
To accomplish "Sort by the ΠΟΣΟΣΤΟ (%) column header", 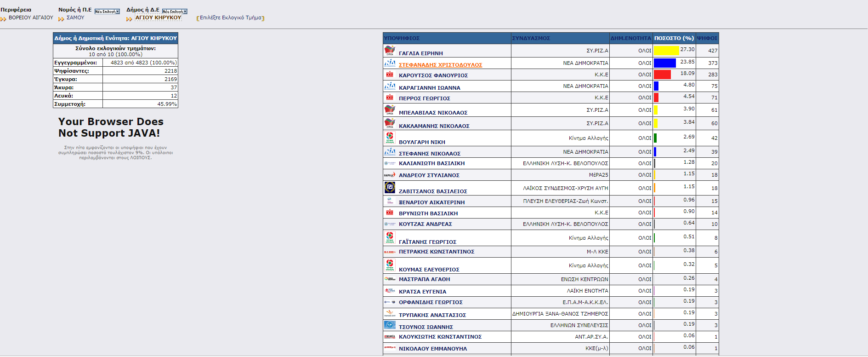I will tap(674, 38).
